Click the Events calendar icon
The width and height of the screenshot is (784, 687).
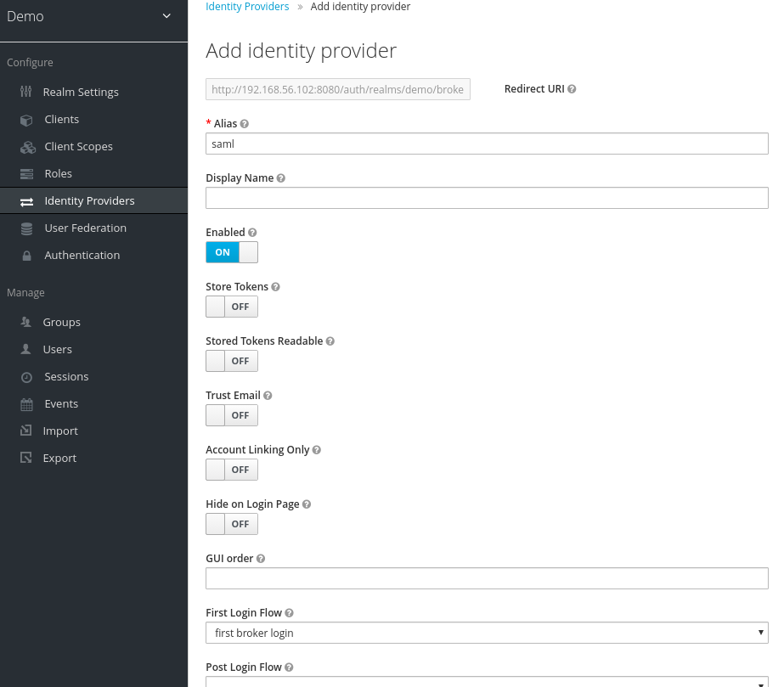coord(26,404)
